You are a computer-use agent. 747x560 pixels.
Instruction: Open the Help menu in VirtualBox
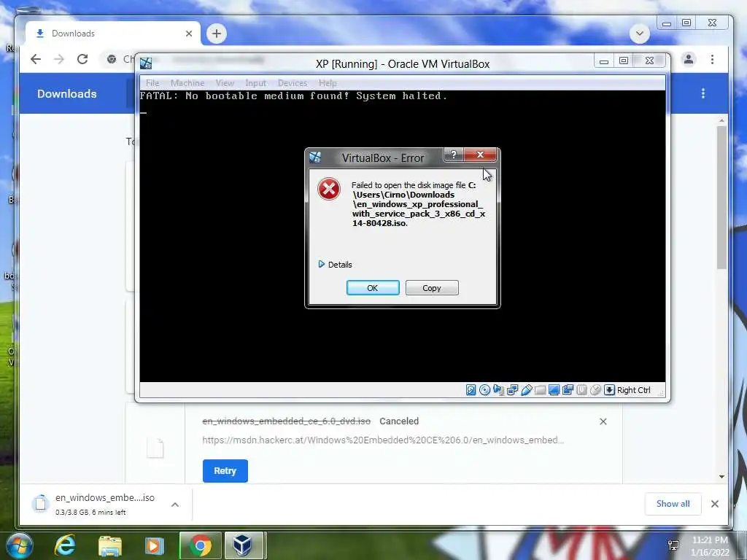(328, 83)
